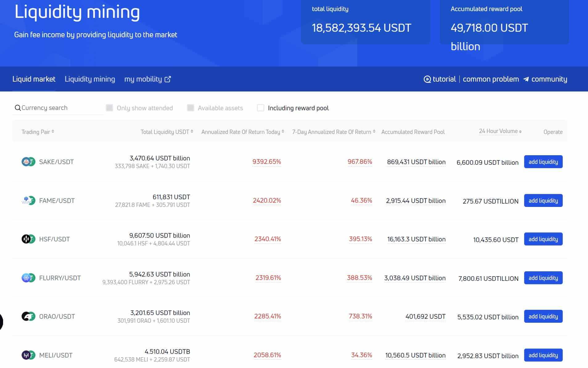Sort by 24 Hour Volume column
Screen dimensions: 588x368
click(500, 131)
